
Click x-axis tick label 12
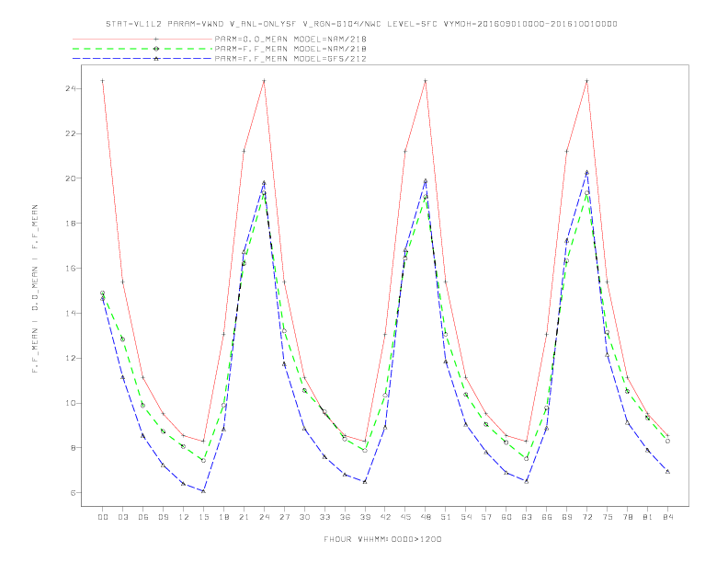184,517
